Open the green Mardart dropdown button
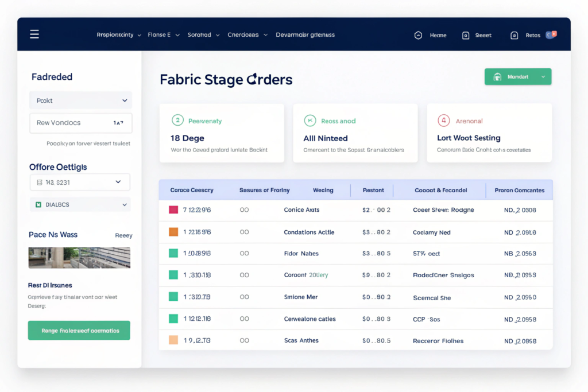The width and height of the screenshot is (588, 392). click(x=517, y=77)
